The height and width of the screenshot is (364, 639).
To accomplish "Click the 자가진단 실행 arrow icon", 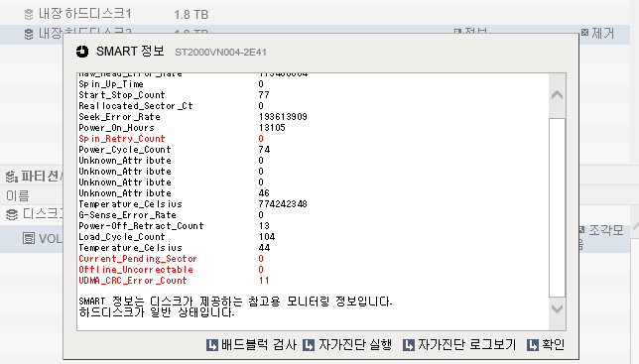I will (x=309, y=345).
